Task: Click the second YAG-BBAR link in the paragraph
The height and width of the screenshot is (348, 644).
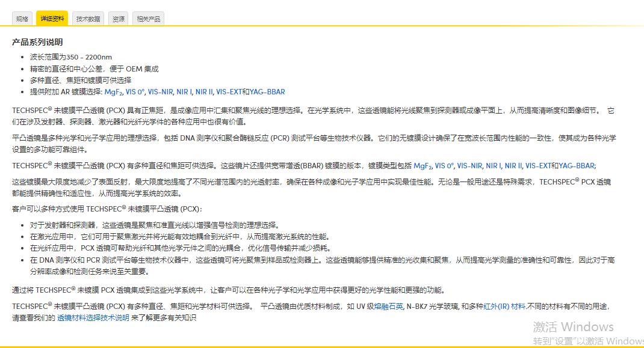Action: 575,166
